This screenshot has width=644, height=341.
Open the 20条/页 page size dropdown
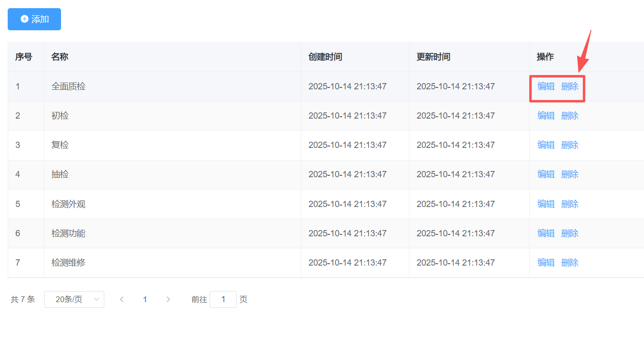pos(74,299)
